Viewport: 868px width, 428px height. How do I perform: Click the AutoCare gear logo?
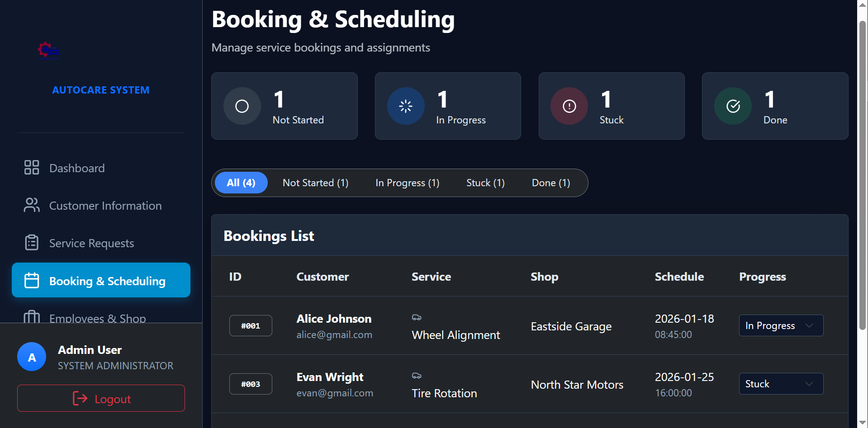[x=48, y=51]
